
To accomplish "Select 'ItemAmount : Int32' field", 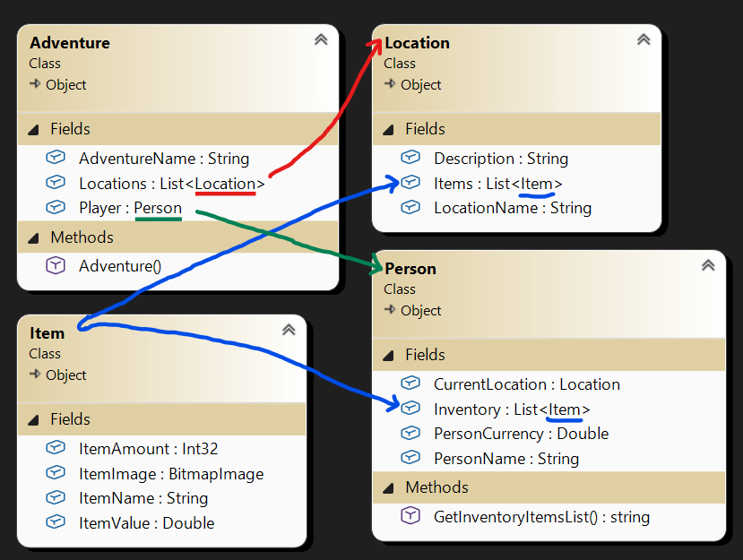I will (149, 449).
